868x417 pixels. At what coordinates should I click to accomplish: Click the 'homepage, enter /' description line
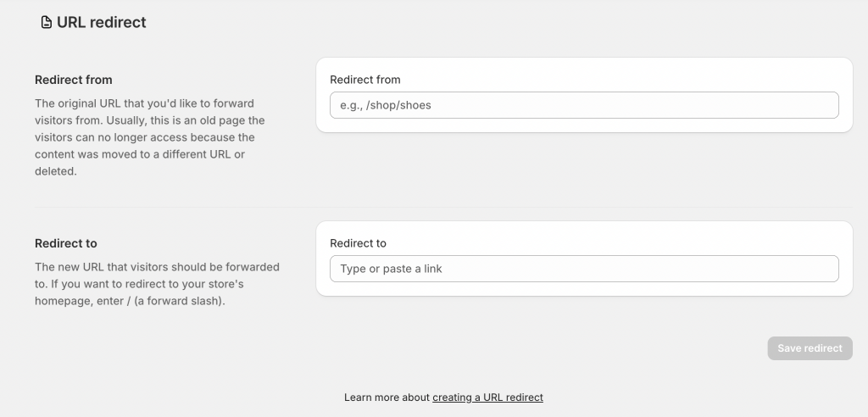[130, 301]
